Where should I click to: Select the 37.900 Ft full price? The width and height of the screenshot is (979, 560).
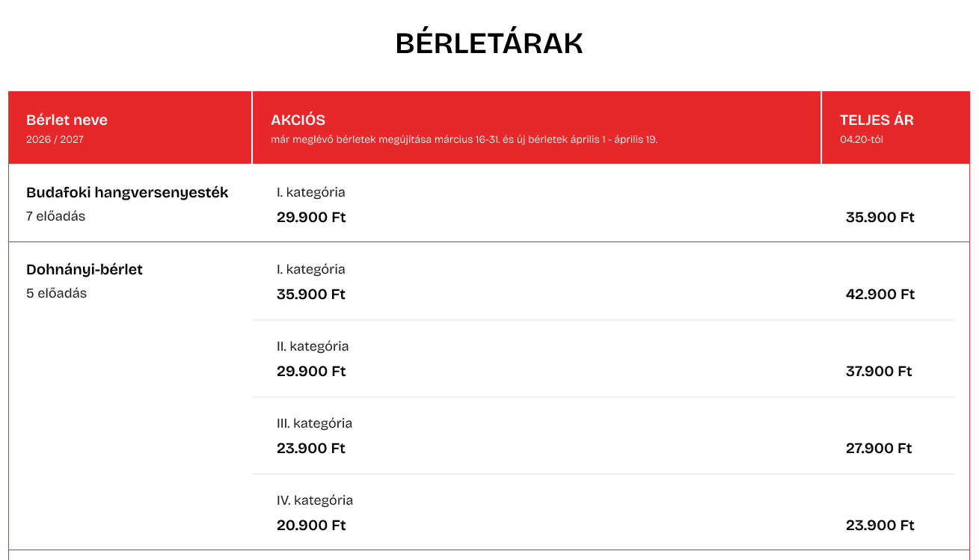pos(879,372)
